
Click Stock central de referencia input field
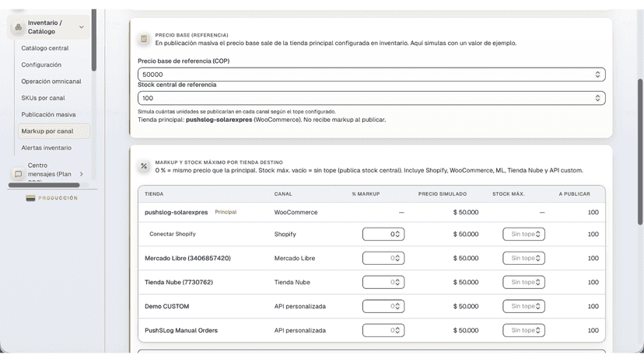371,98
